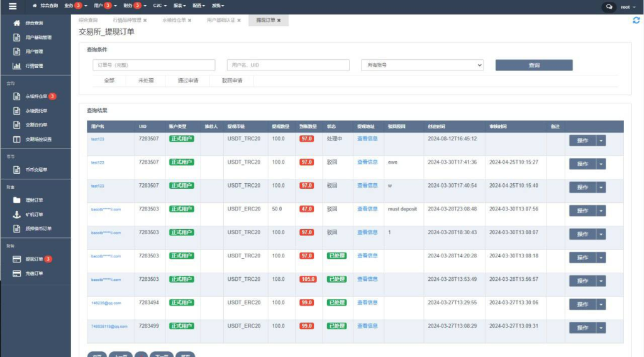Go to 综合查询 home in top navigation bar

coord(45,6)
